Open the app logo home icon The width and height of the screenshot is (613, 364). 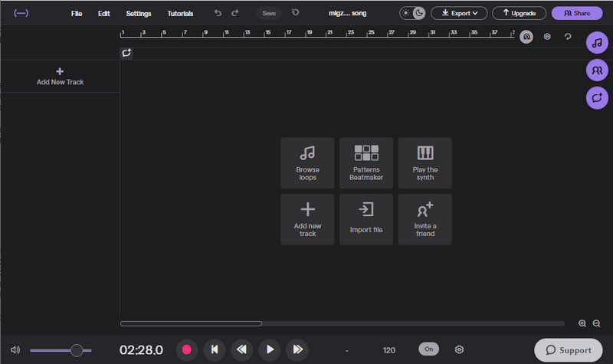point(21,13)
